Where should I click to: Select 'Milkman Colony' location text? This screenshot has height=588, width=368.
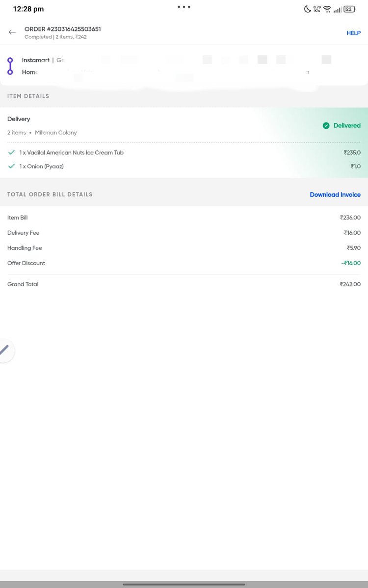(56, 132)
